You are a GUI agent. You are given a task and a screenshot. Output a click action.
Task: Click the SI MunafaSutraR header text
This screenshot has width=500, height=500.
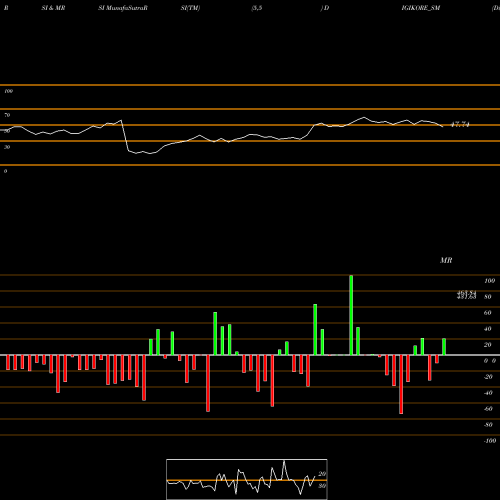point(123,8)
